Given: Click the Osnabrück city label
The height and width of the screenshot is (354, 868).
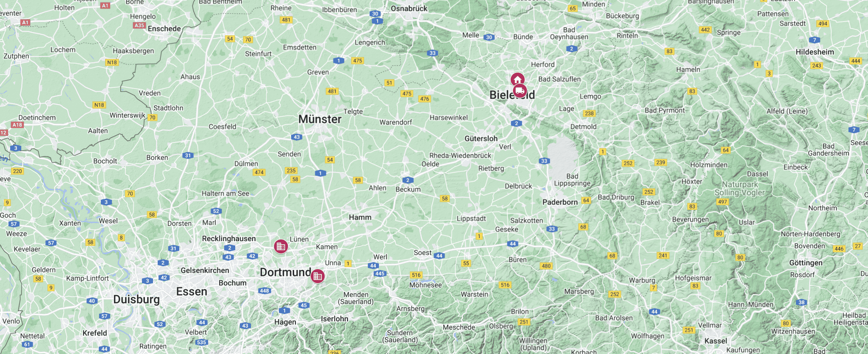Looking at the screenshot, I should (409, 8).
